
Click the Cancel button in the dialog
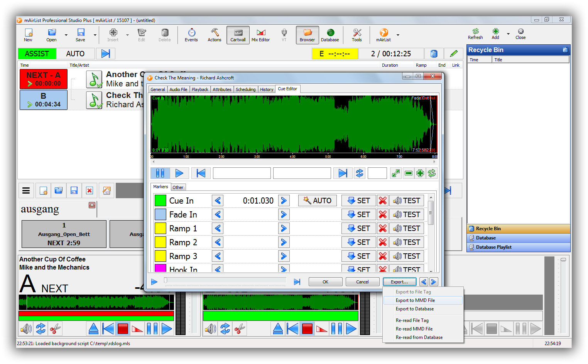362,282
